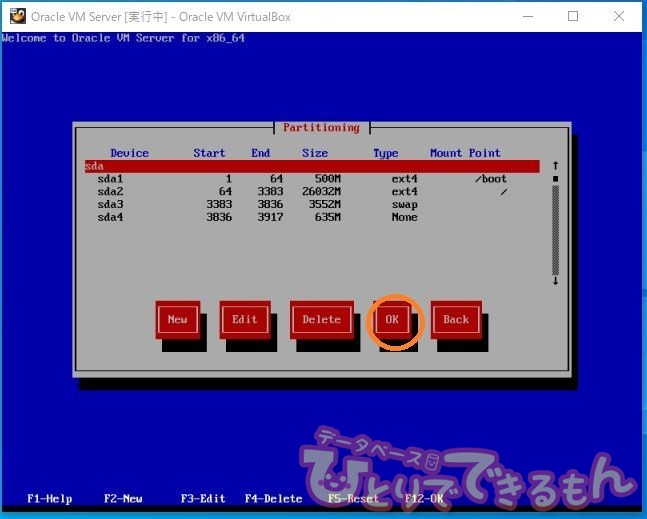Select the sda disk header row
647x519 pixels.
tap(311, 166)
